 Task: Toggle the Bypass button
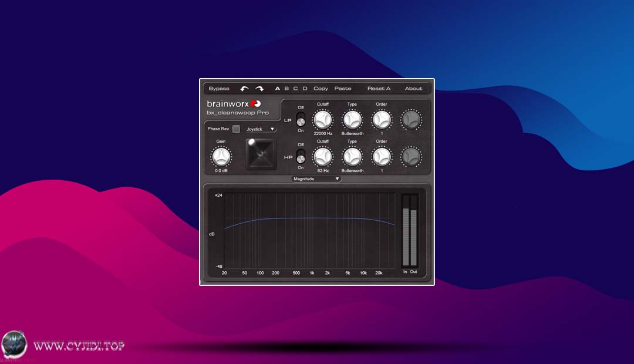click(x=219, y=89)
